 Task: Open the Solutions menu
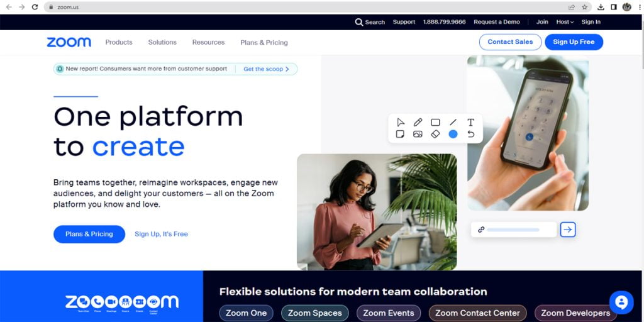[x=162, y=42]
